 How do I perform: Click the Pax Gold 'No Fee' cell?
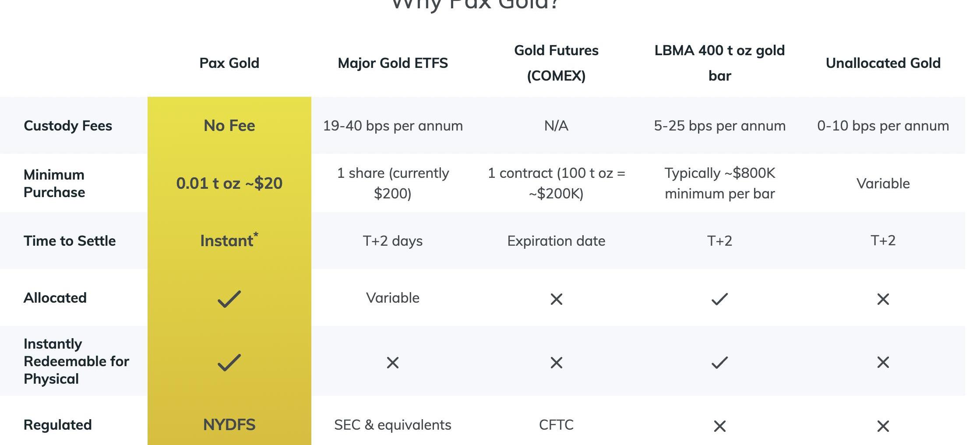pyautogui.click(x=229, y=126)
